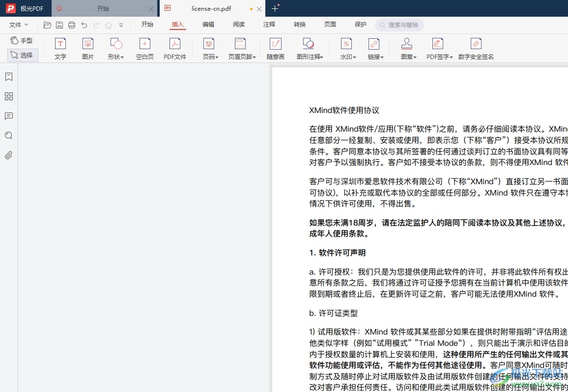
Task: Click the undo arrow icon
Action: click(x=84, y=25)
